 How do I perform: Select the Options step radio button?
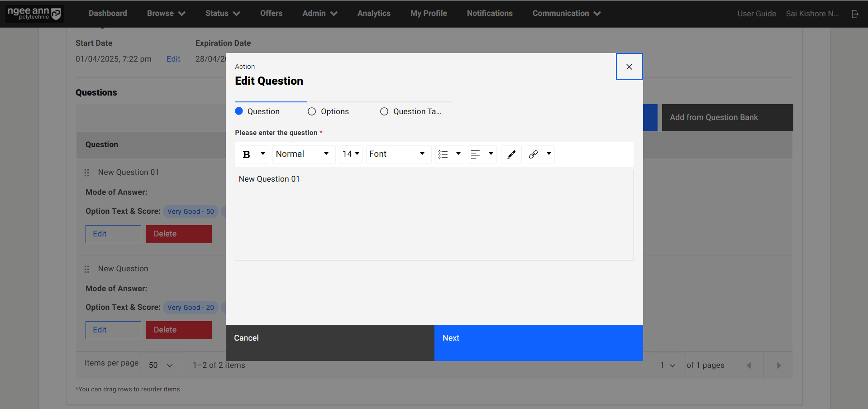coord(312,111)
